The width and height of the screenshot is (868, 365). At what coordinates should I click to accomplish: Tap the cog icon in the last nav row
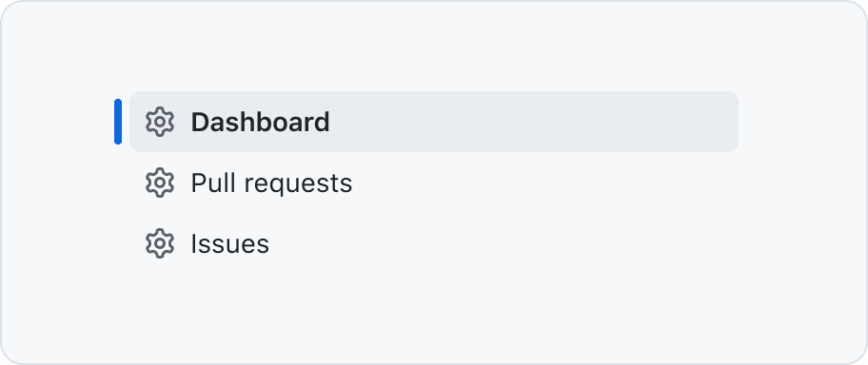tap(160, 243)
